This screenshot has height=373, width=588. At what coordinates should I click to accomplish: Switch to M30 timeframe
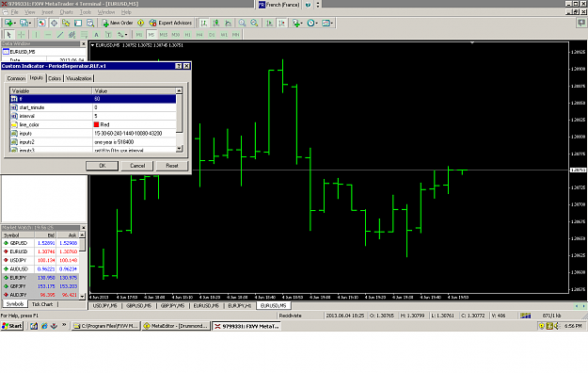pos(176,35)
